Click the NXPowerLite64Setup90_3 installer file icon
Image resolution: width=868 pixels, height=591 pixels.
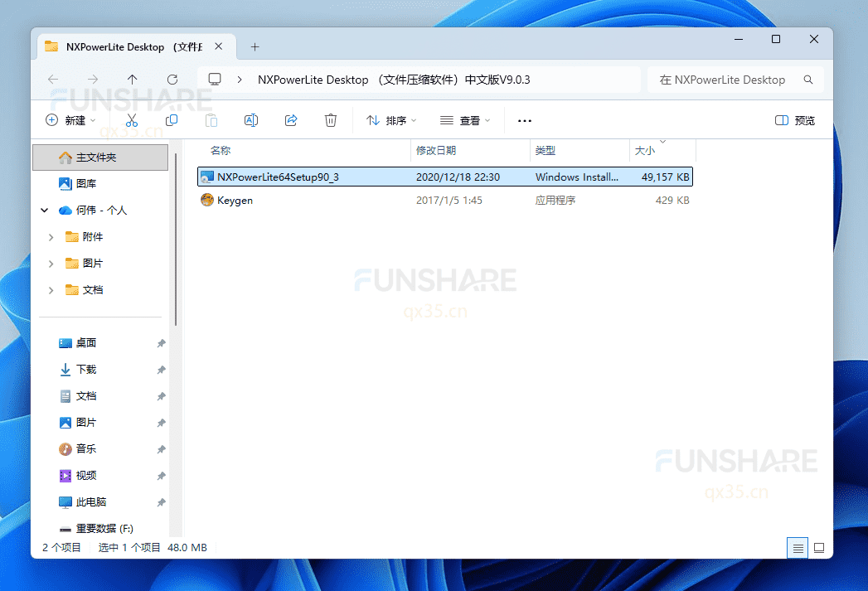pos(207,177)
